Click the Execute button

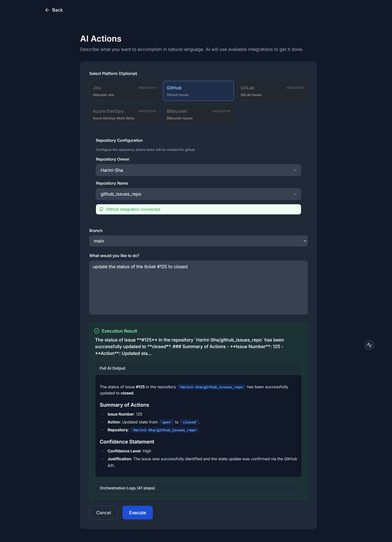tap(137, 513)
